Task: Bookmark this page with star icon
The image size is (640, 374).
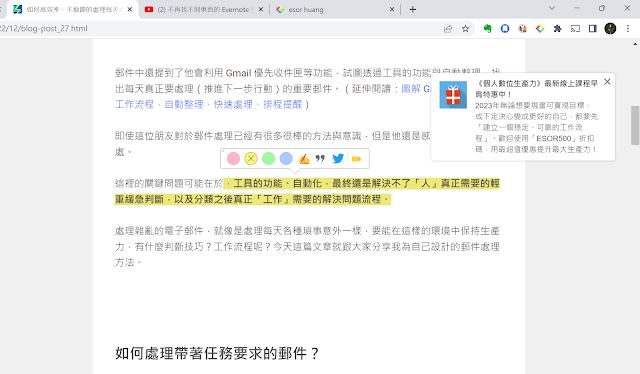Action: (465, 29)
